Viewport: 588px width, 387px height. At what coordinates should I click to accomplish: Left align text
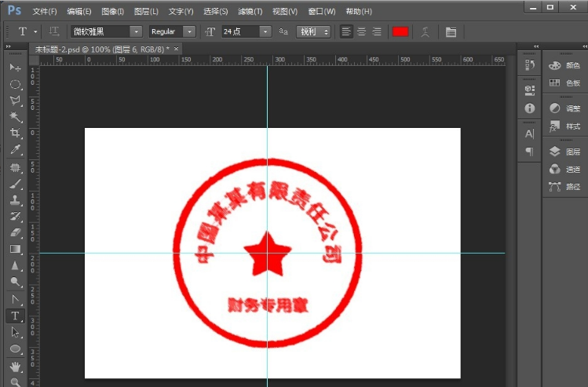pos(346,31)
